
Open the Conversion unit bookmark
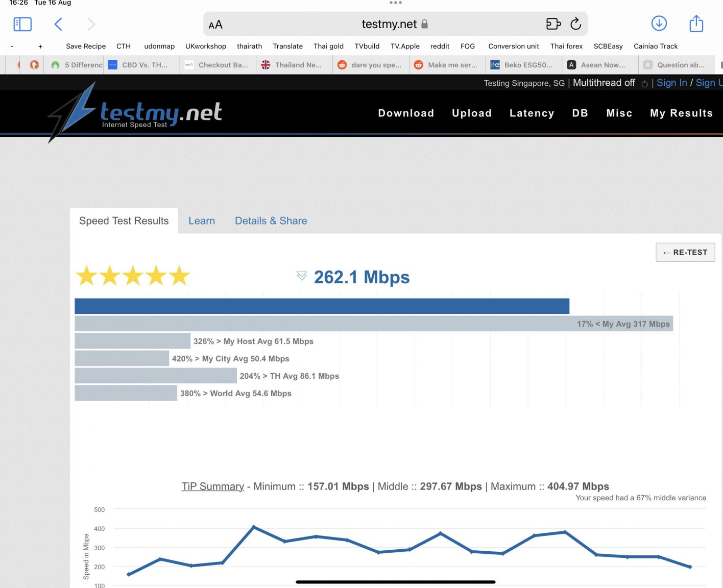[514, 46]
